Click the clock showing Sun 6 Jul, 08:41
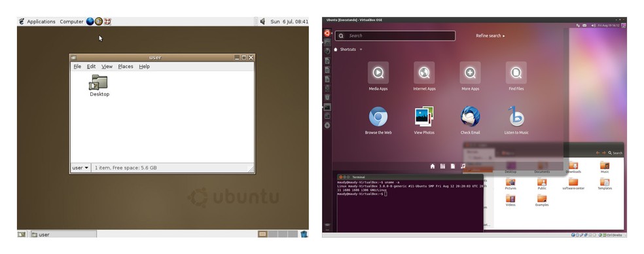 (289, 22)
